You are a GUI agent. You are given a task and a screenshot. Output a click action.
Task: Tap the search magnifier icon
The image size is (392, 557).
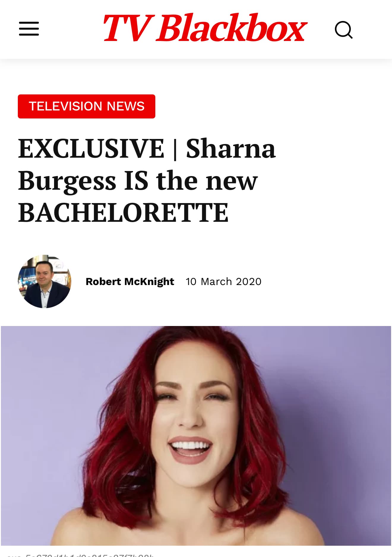[344, 29]
